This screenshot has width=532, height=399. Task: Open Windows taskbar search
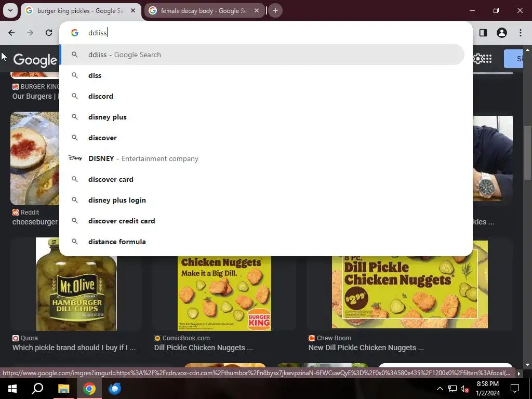pyautogui.click(x=37, y=389)
